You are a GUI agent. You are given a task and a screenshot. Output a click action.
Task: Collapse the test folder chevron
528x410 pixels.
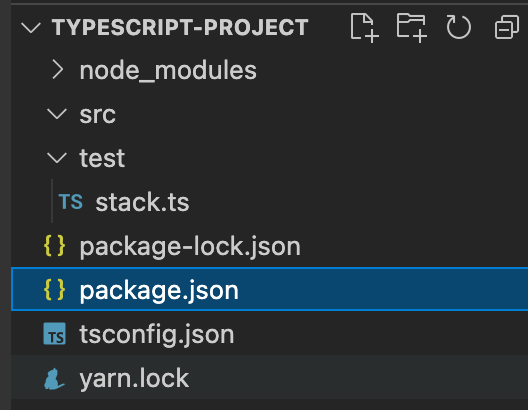57,158
